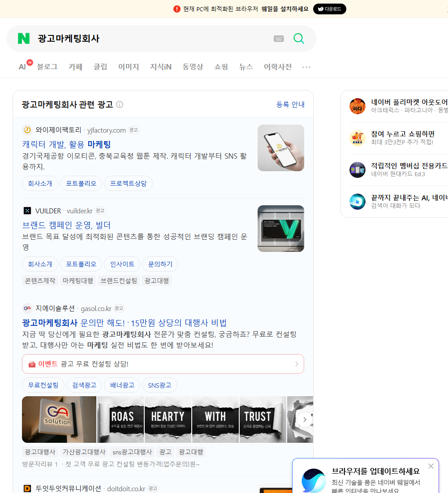Open the ROAS image thumbnail
The height and width of the screenshot is (493, 448).
coord(121,419)
